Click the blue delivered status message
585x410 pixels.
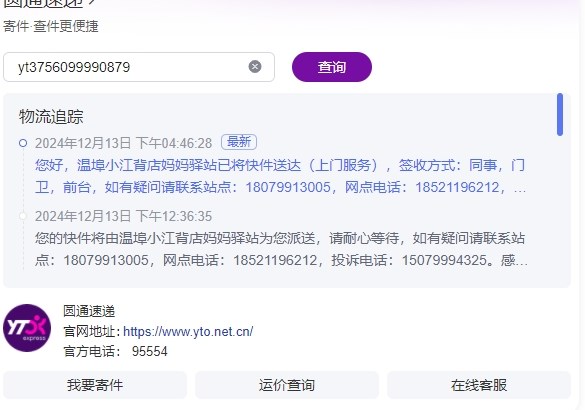click(281, 176)
